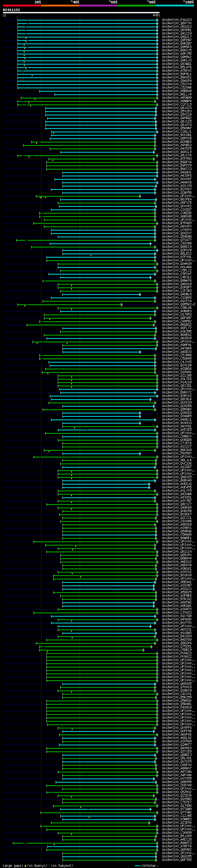Open hit UniRef100_B2VSK7
The width and height of the screenshot is (197, 868).
(x=176, y=189)
